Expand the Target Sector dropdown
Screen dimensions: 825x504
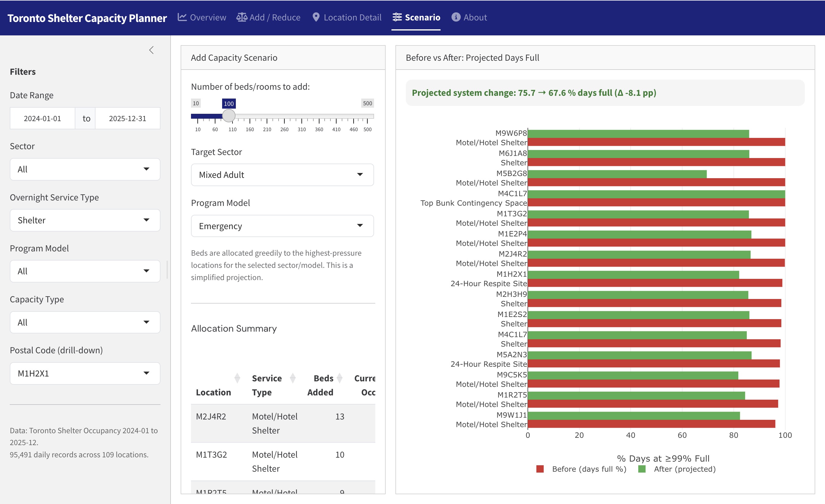point(282,175)
